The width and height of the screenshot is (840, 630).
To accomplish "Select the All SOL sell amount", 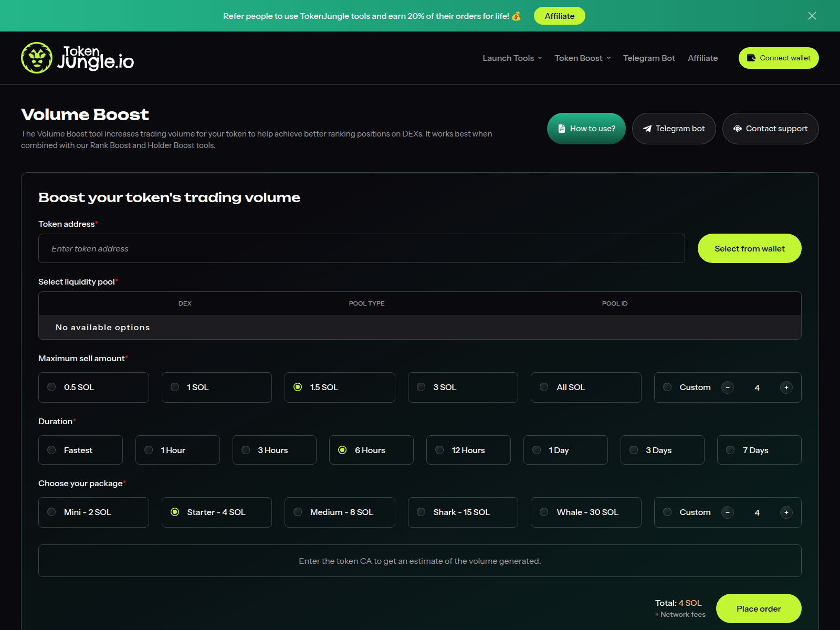I will (586, 387).
